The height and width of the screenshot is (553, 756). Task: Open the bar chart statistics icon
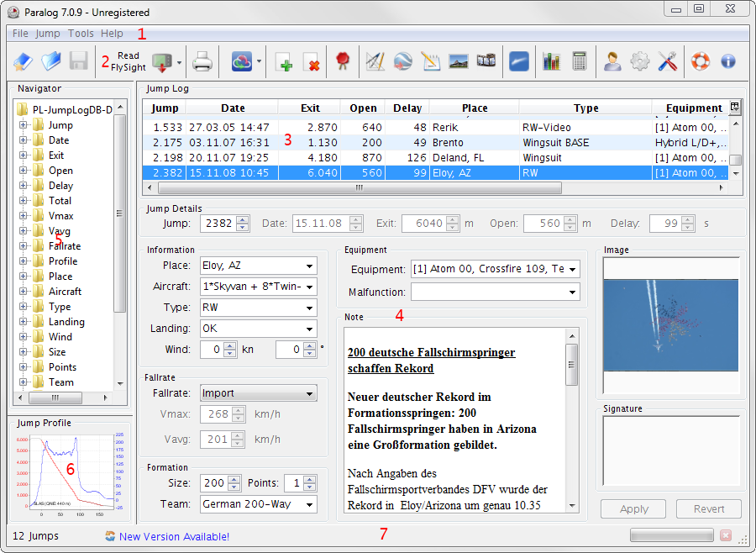tap(551, 61)
